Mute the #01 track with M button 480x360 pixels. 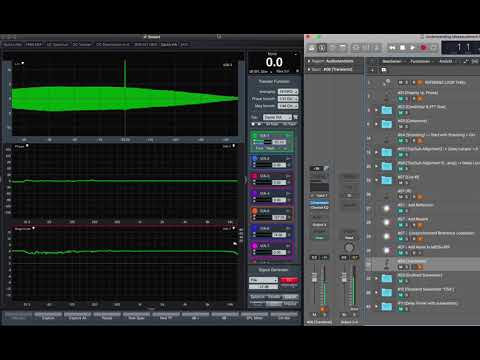click(x=401, y=99)
